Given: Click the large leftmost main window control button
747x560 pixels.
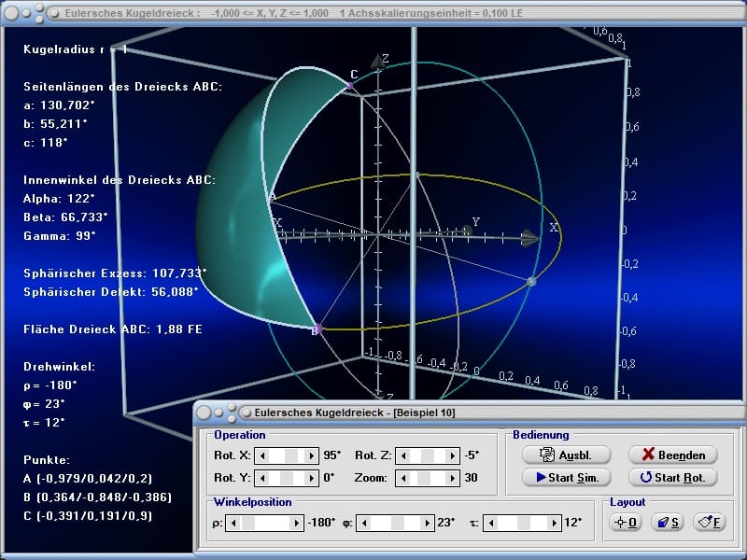Looking at the screenshot, I should (11, 13).
